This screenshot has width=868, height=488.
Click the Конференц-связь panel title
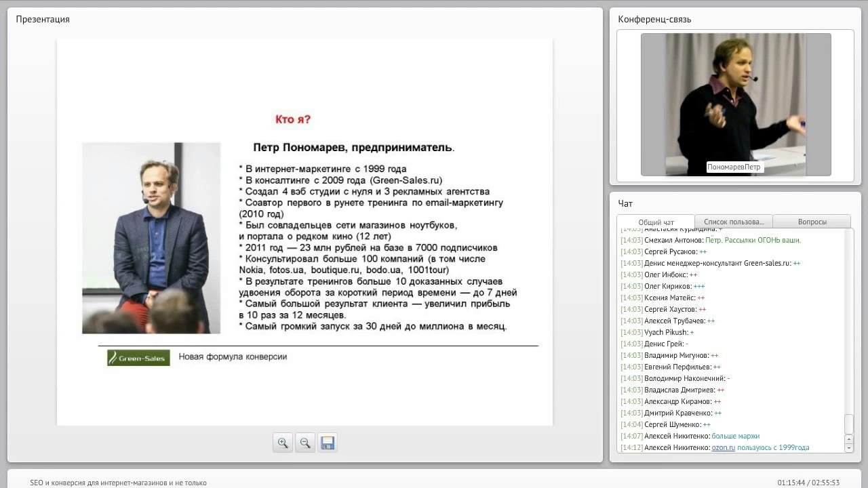point(654,20)
